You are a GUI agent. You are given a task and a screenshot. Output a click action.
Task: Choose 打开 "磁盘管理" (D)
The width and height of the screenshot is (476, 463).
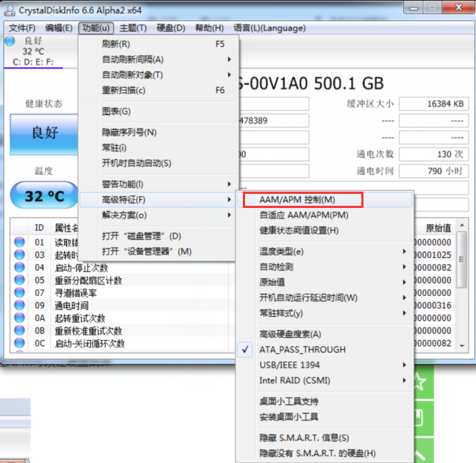click(x=158, y=236)
